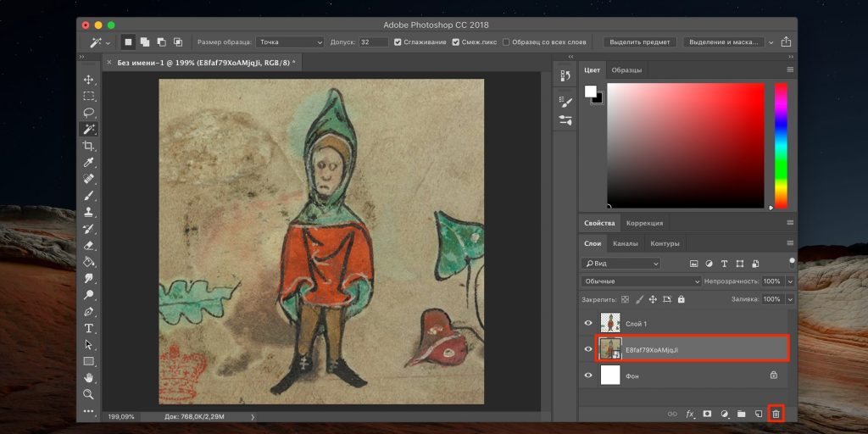Select the Hand tool
868x434 pixels.
pos(88,378)
